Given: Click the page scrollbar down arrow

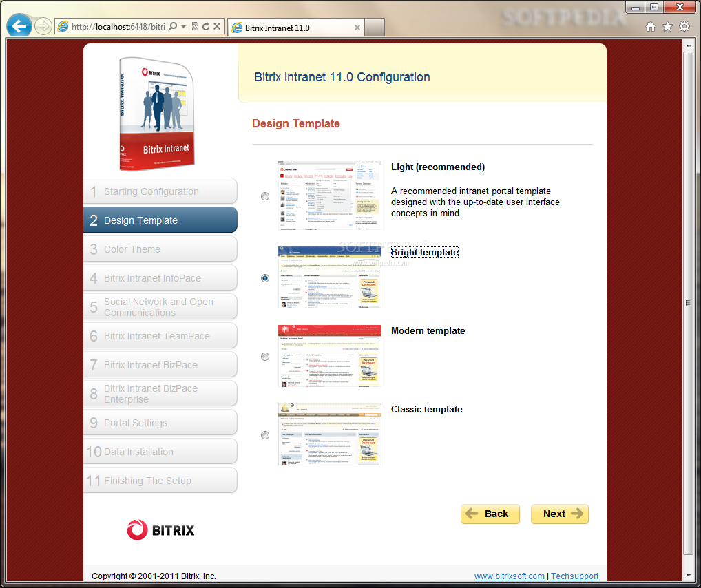Looking at the screenshot, I should [689, 576].
